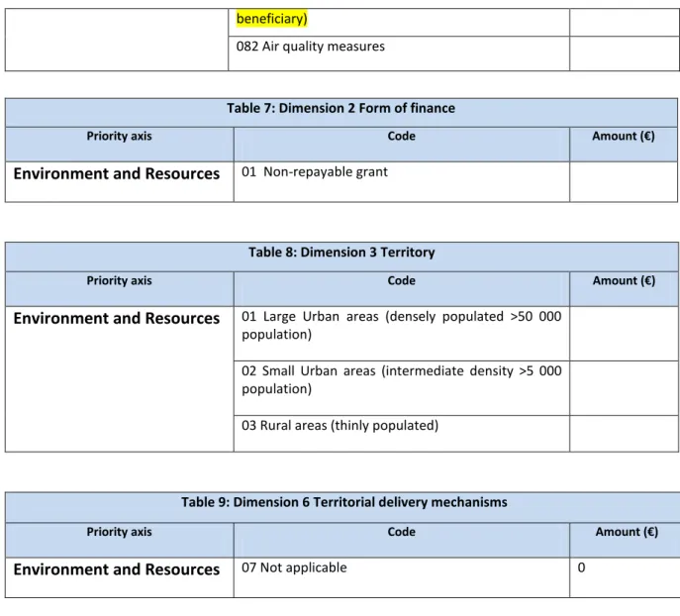The image size is (680, 616).
Task: Select the '082 Air quality measures' cell
Action: 399,53
